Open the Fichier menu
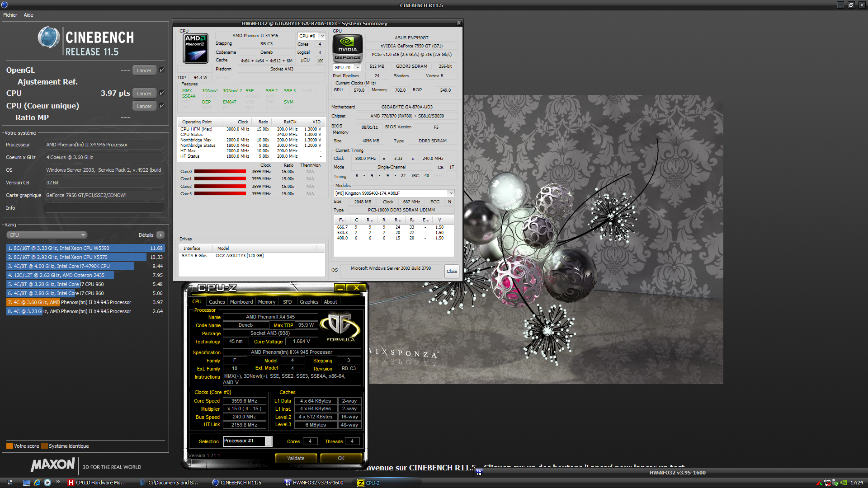The width and height of the screenshot is (868, 488). pos(10,15)
